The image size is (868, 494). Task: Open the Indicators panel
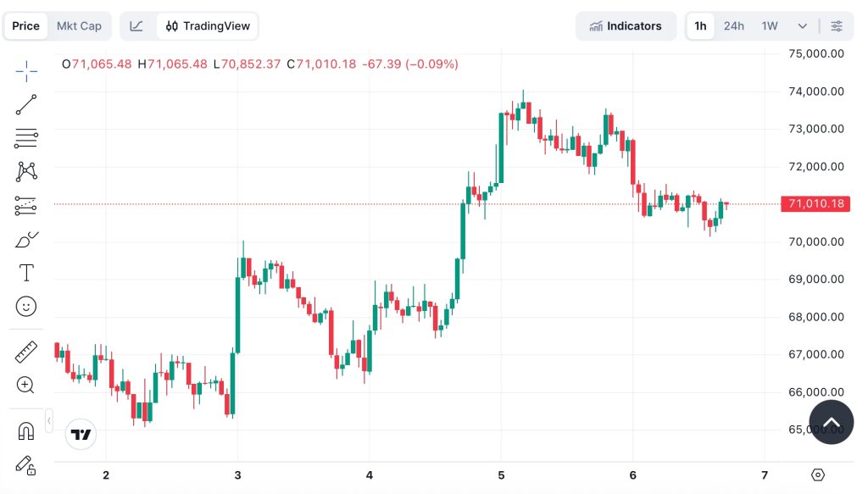coord(626,25)
